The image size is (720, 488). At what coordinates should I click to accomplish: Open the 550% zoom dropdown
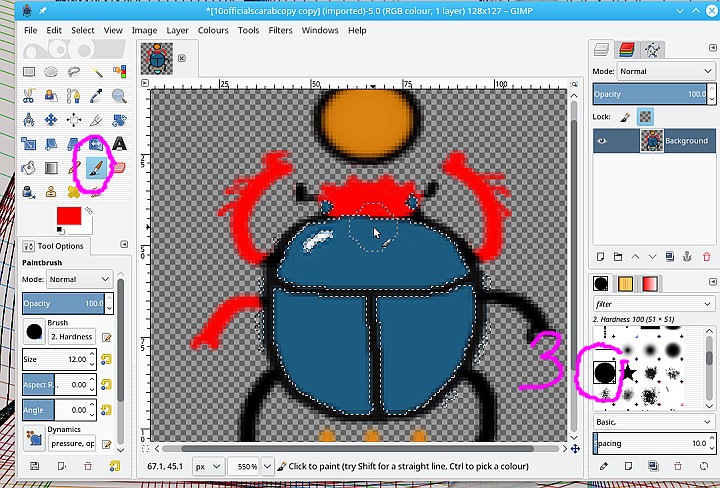(x=267, y=466)
